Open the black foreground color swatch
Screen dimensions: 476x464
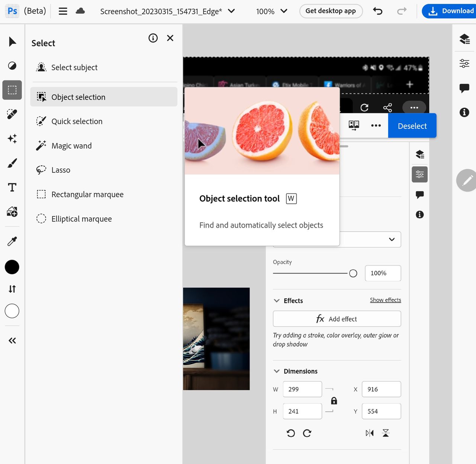coord(12,267)
